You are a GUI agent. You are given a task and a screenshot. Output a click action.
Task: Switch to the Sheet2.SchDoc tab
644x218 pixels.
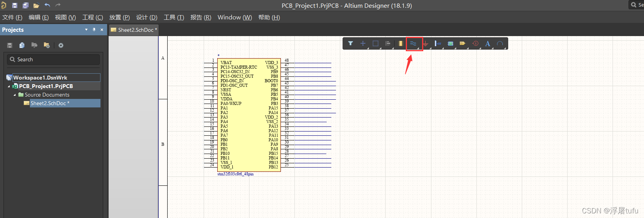(133, 30)
